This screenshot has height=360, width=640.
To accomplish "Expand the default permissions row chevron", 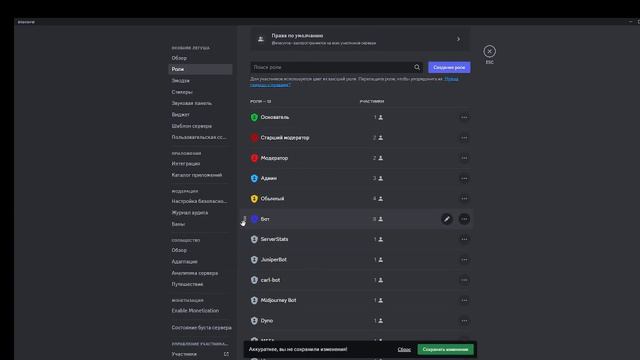I will 458,39.
